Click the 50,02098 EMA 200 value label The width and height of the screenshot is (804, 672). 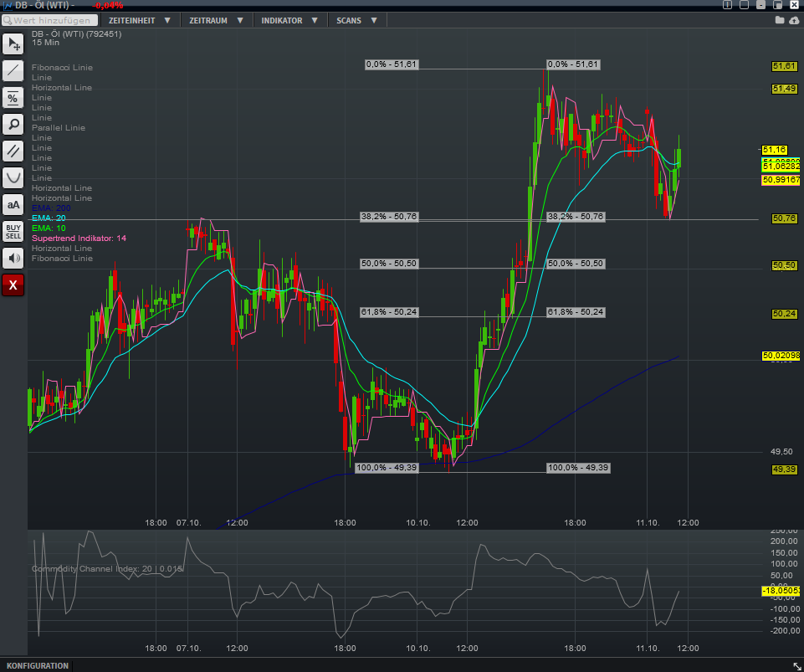tap(781, 356)
